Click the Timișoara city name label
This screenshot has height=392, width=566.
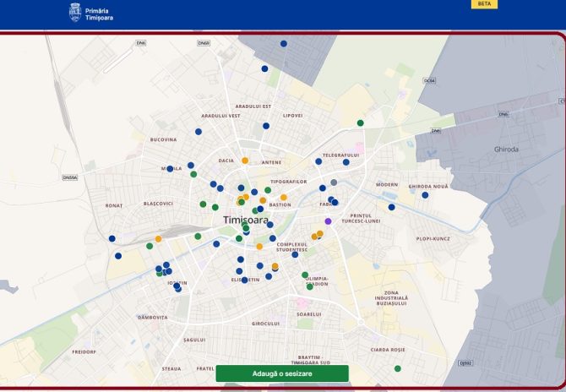pyautogui.click(x=245, y=220)
